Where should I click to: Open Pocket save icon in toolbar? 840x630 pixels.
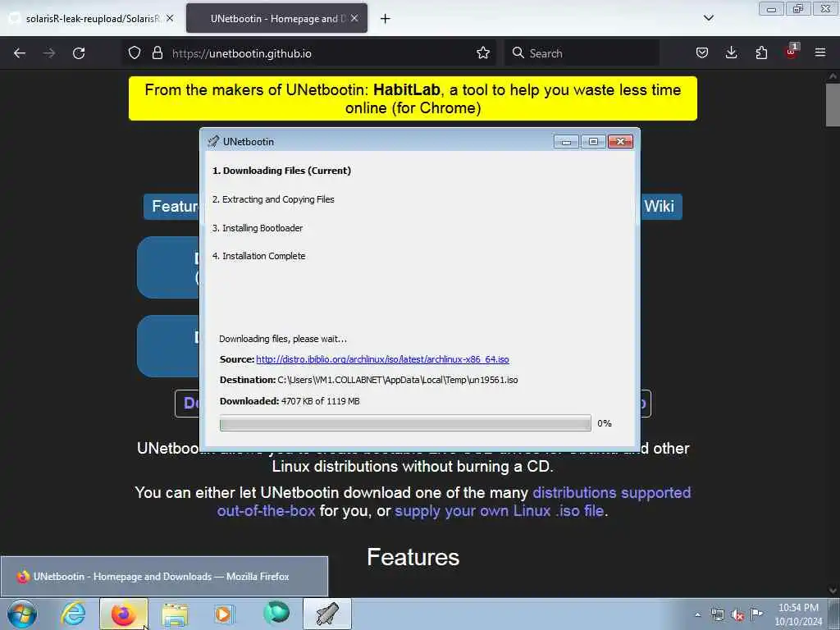click(702, 53)
